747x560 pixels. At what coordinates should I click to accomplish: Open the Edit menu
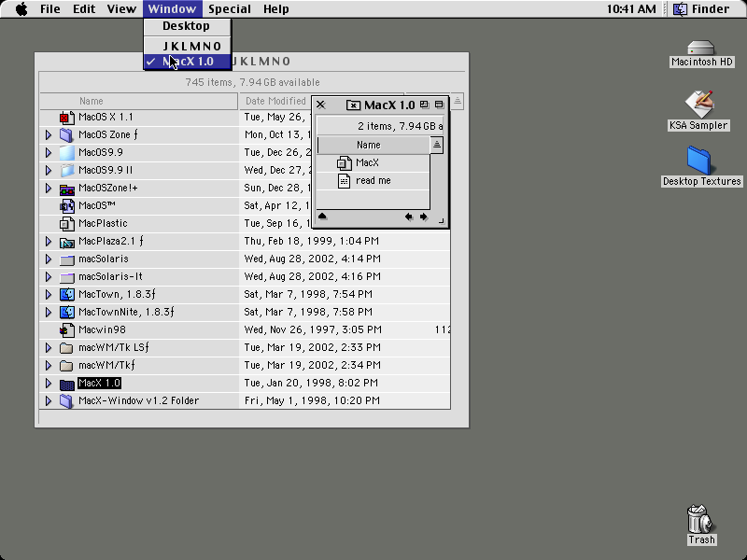(84, 9)
